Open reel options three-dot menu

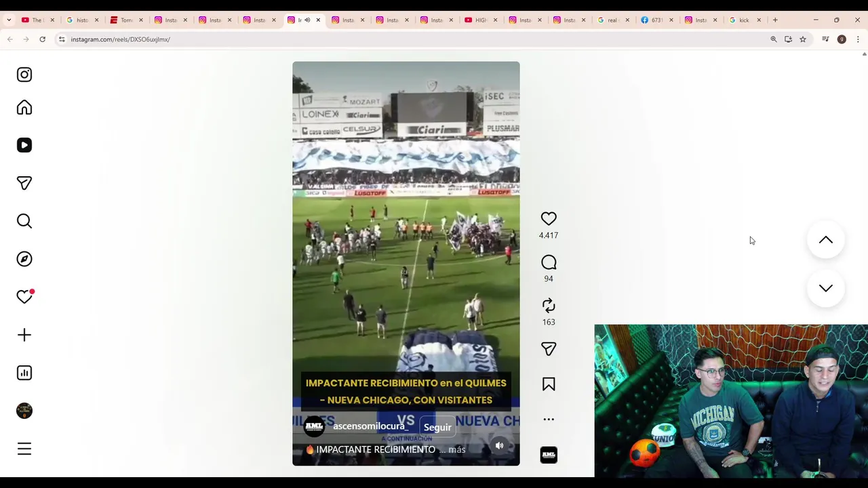point(549,420)
